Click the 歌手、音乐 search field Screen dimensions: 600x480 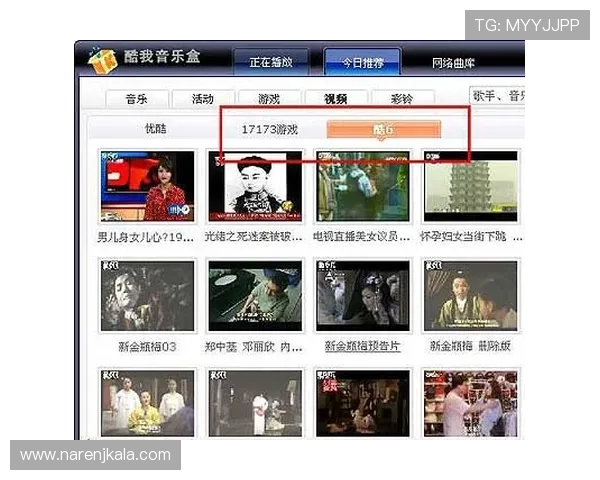click(x=497, y=96)
